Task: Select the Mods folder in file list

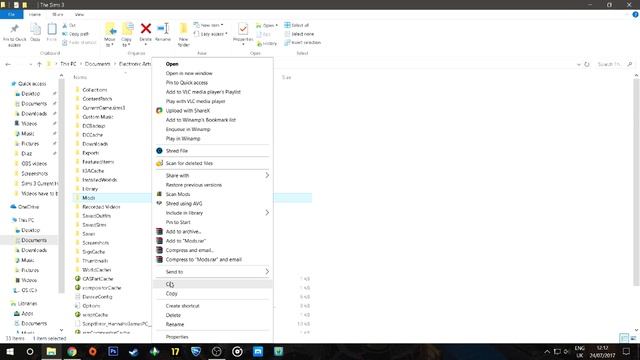Action: (89, 198)
